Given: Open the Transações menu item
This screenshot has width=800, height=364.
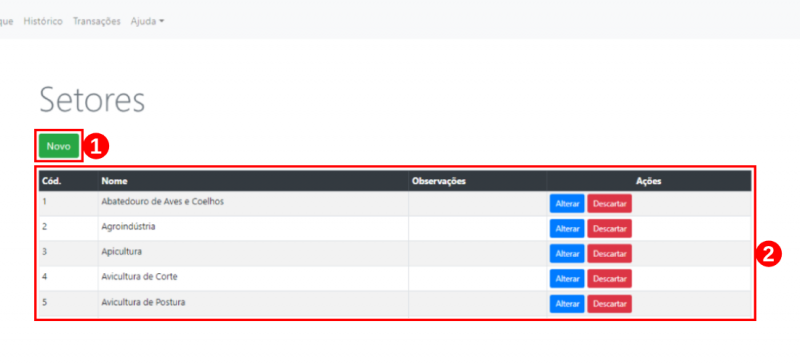Looking at the screenshot, I should click(96, 21).
